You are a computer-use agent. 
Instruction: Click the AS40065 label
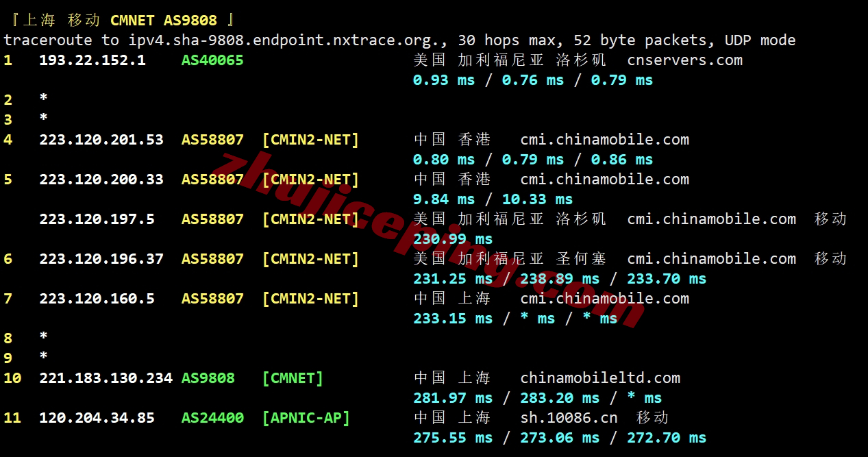pyautogui.click(x=212, y=60)
